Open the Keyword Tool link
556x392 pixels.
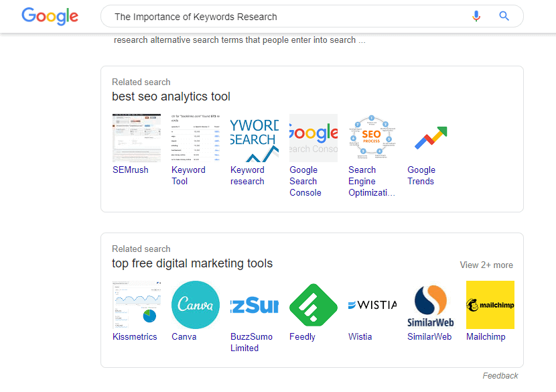click(x=188, y=176)
